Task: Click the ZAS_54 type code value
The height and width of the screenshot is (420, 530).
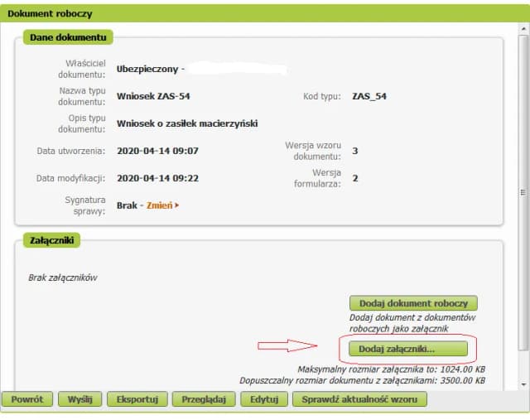Action: click(369, 96)
